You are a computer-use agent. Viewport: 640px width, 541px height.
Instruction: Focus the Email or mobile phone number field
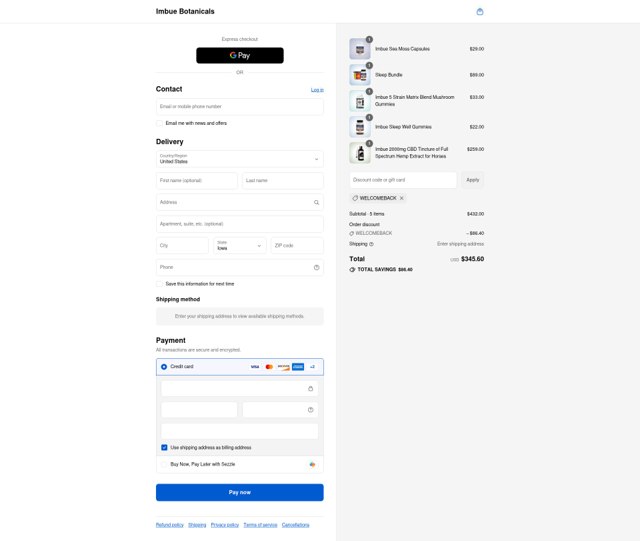240,107
